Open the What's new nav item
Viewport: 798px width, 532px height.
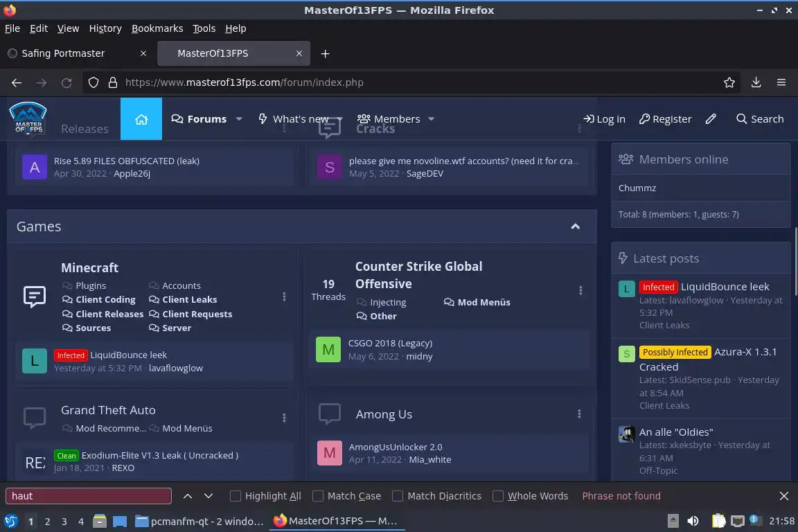294,119
